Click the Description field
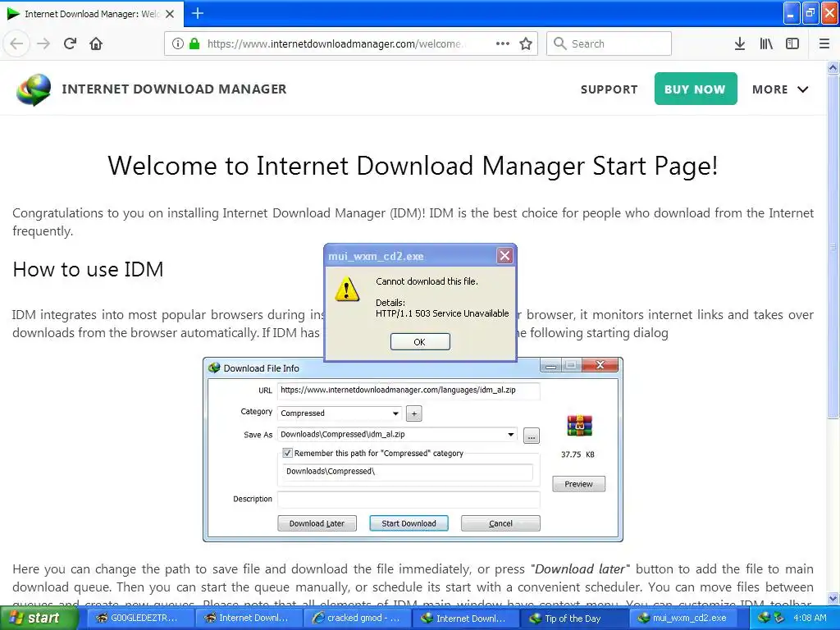Viewport: 840px width, 630px height. pos(409,500)
